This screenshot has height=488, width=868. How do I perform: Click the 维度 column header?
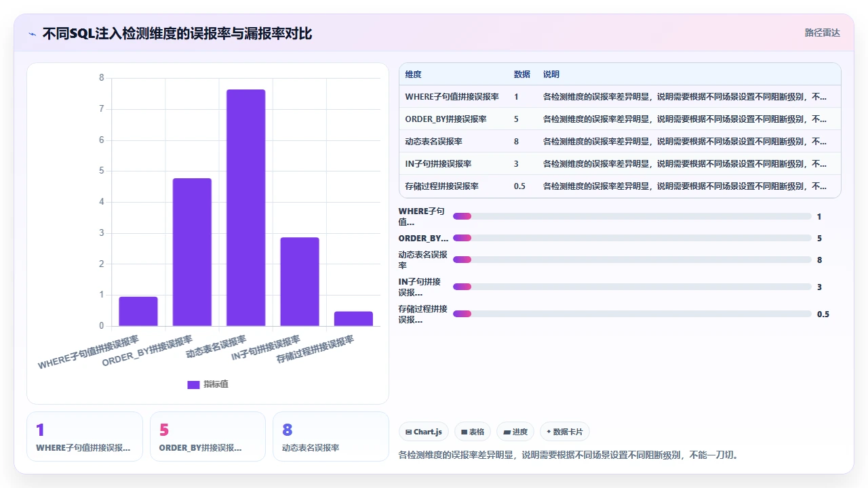[x=413, y=75]
